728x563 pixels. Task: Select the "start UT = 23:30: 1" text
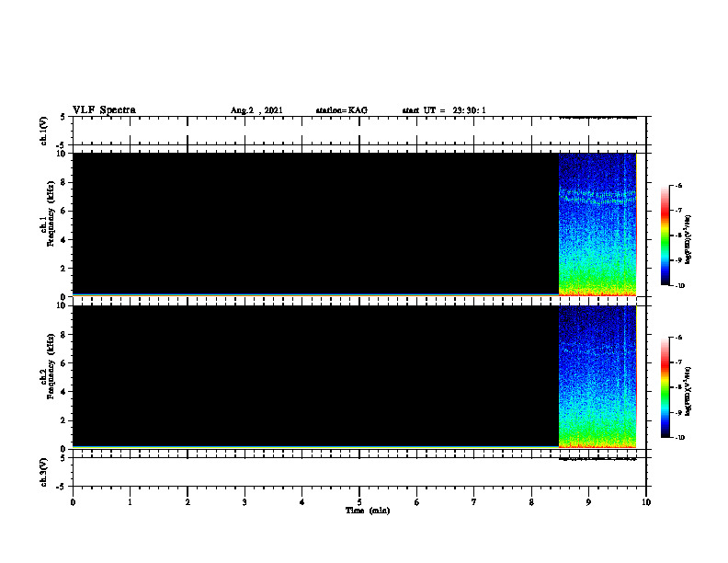(444, 110)
